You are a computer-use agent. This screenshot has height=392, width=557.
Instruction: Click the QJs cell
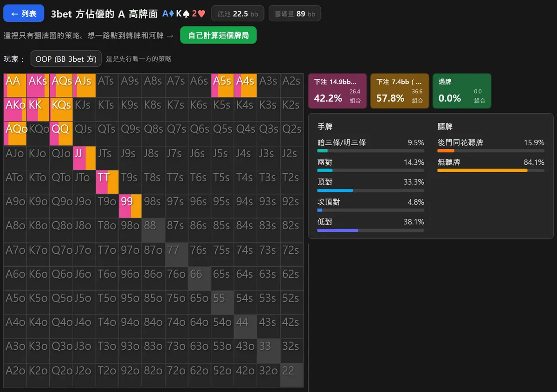pos(84,134)
